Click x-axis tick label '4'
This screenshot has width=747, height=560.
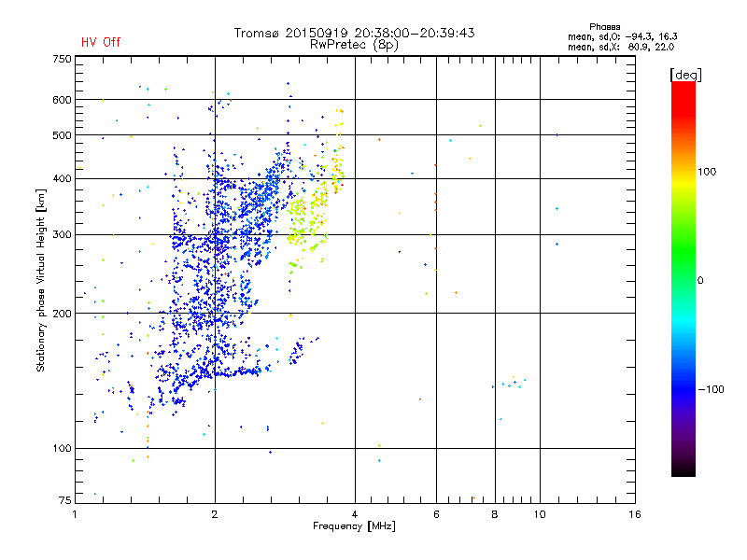coord(355,514)
